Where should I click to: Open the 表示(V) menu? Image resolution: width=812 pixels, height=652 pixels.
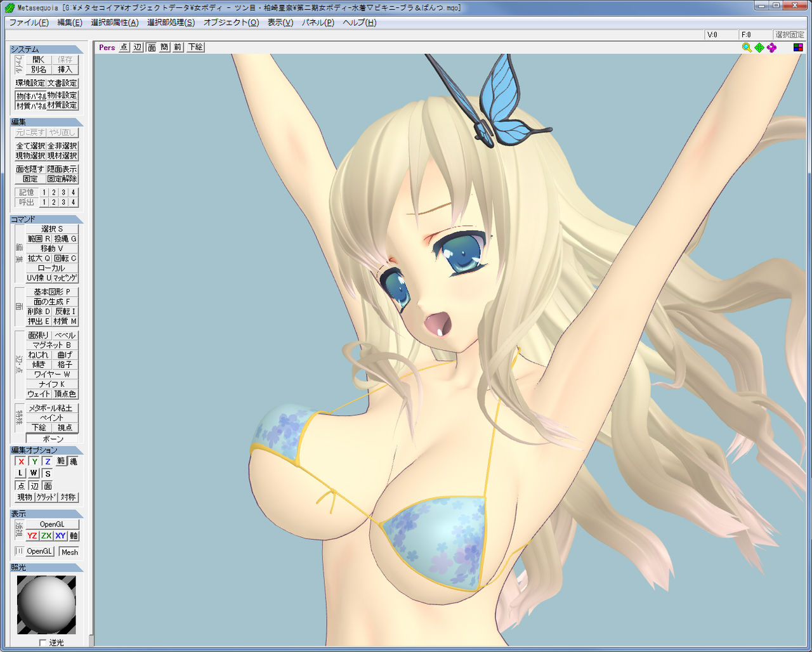pyautogui.click(x=280, y=22)
